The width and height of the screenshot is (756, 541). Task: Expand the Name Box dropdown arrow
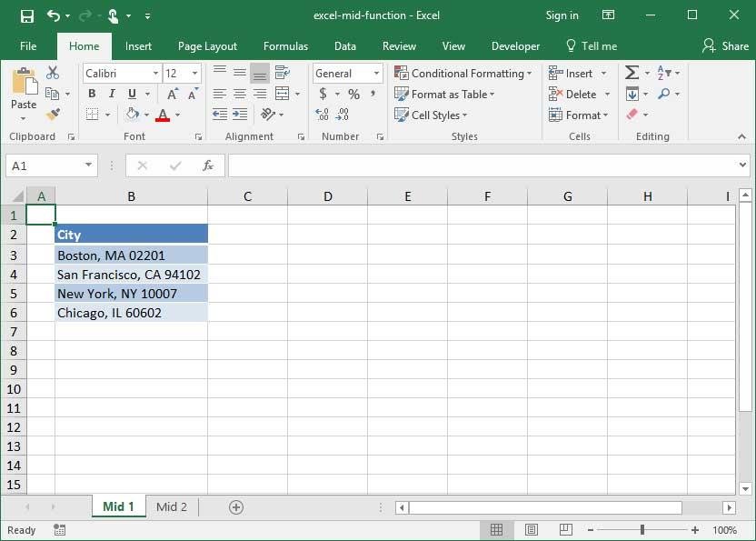click(x=89, y=165)
